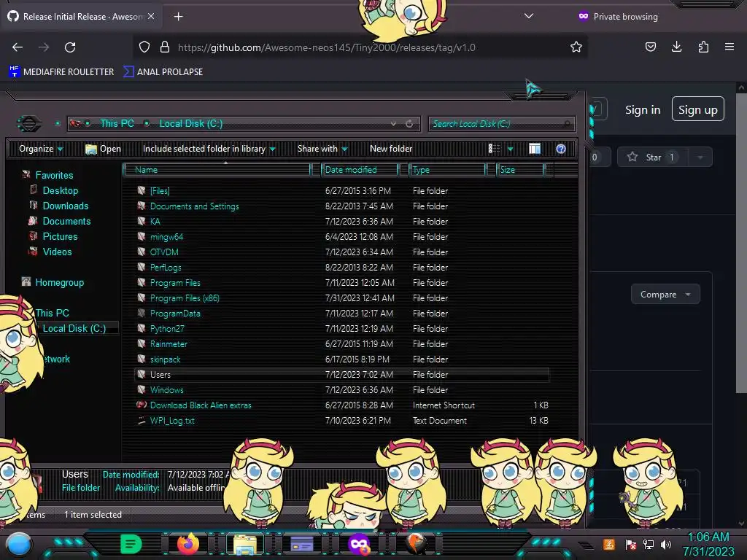Viewport: 747px width, 560px height.
Task: List all tabs dropdown arrow
Action: tap(528, 16)
